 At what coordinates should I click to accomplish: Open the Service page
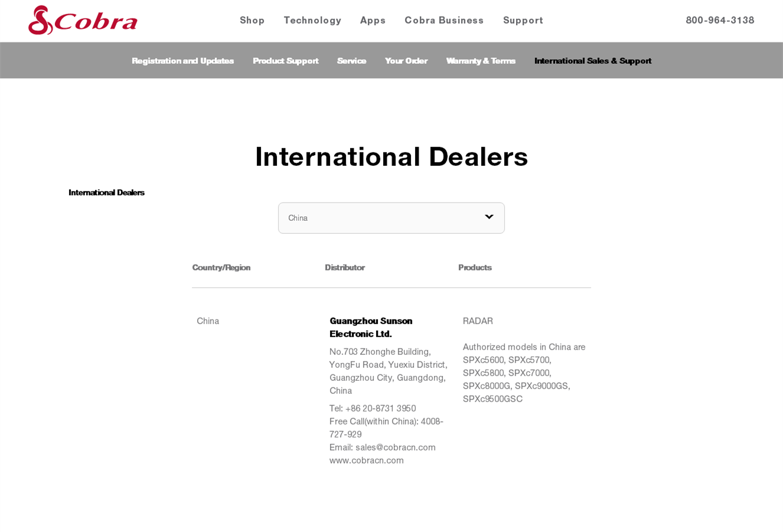[x=351, y=61]
